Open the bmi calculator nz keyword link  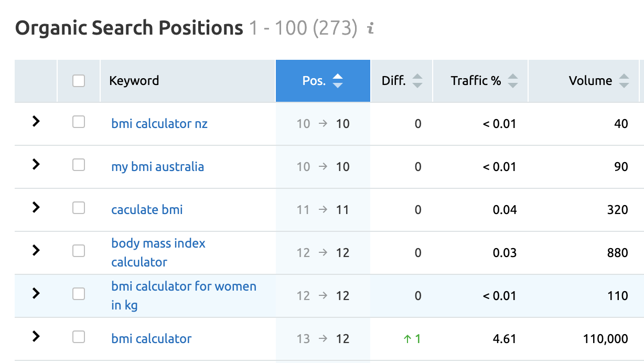159,124
